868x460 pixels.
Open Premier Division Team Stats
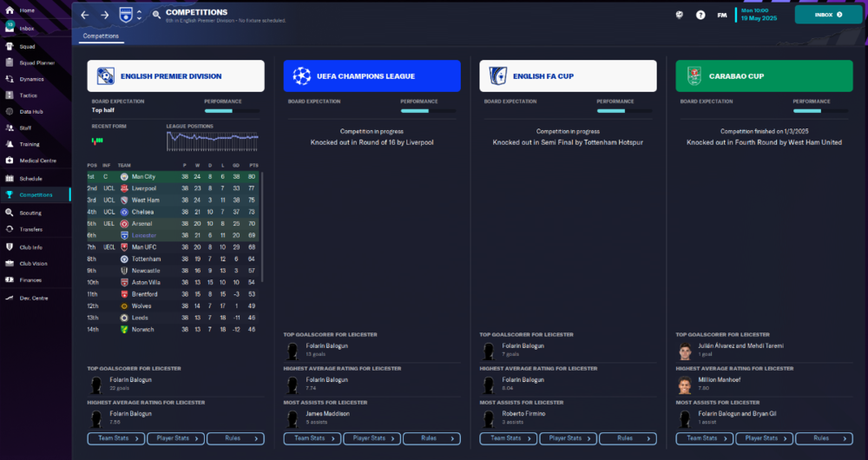(116, 438)
